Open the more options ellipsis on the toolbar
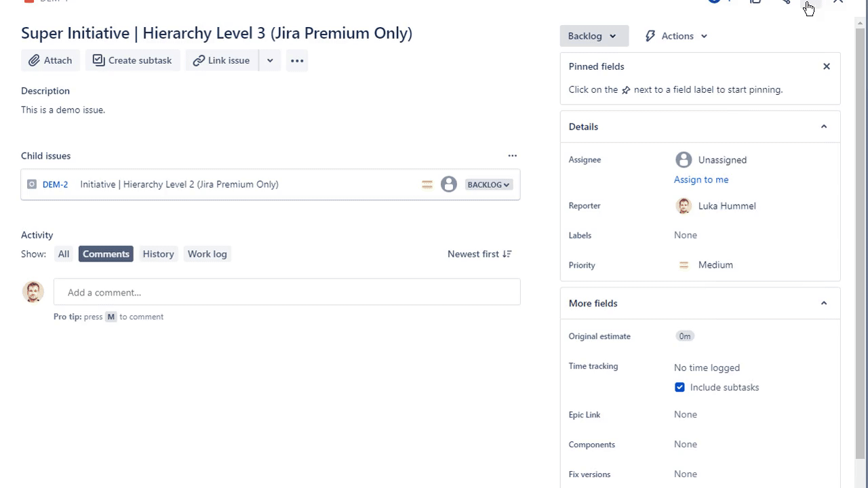 296,60
